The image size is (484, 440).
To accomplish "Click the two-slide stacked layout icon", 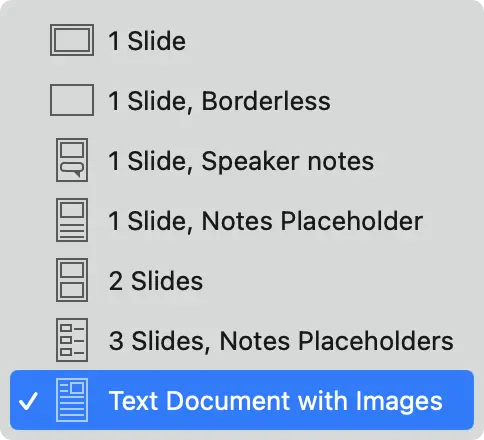I will (x=72, y=280).
